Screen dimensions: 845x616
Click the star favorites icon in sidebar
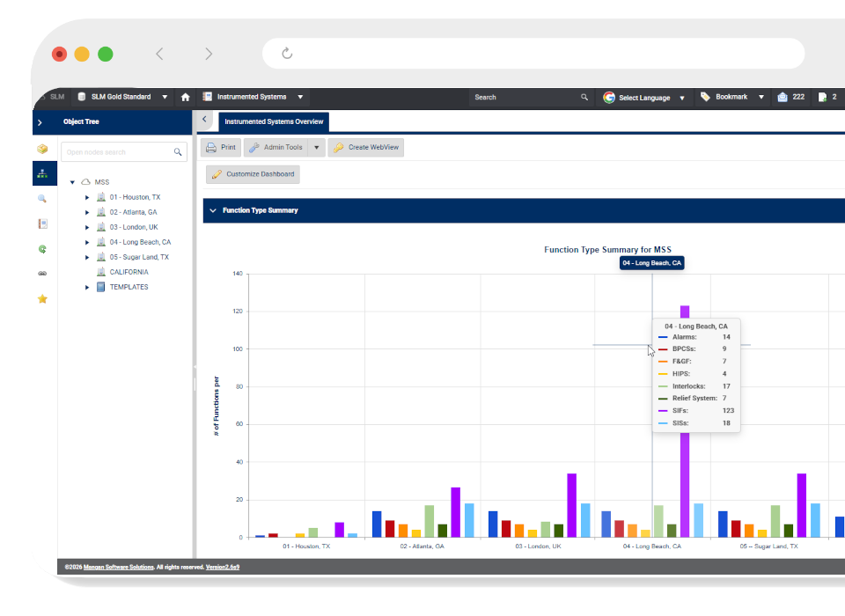(42, 299)
